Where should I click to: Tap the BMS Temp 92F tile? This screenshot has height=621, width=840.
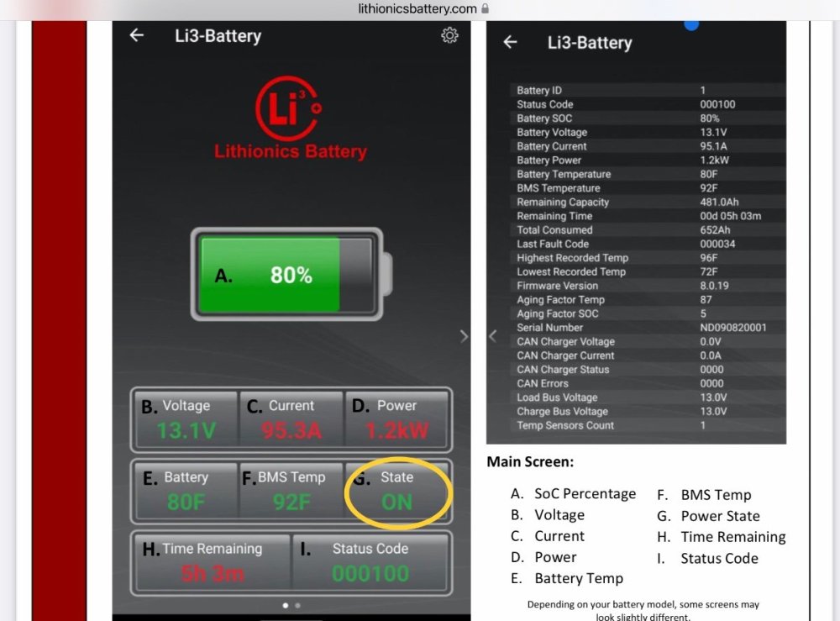(291, 491)
